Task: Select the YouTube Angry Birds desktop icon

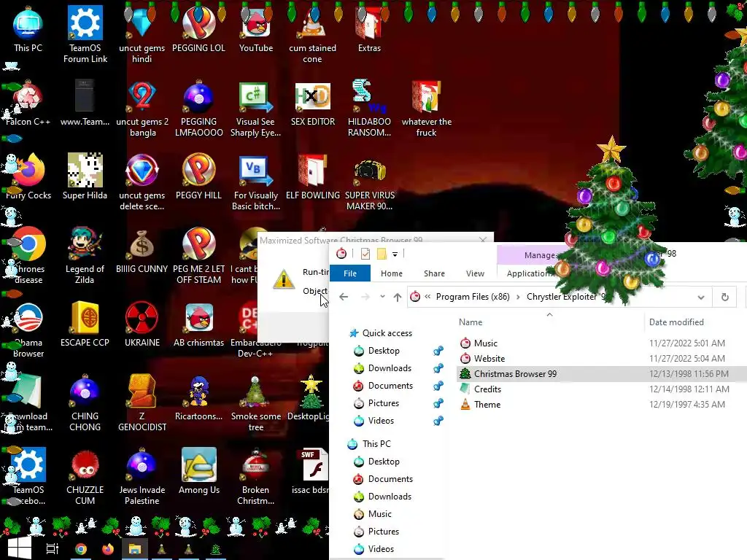Action: point(256,29)
